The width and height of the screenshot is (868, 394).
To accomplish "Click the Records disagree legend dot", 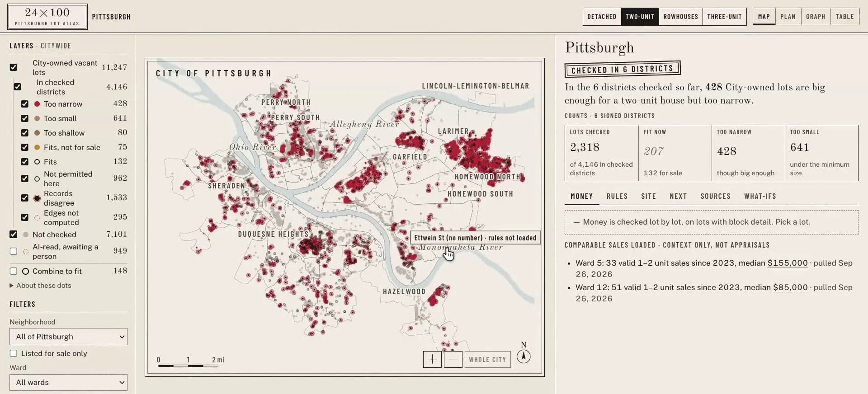I will click(x=37, y=198).
